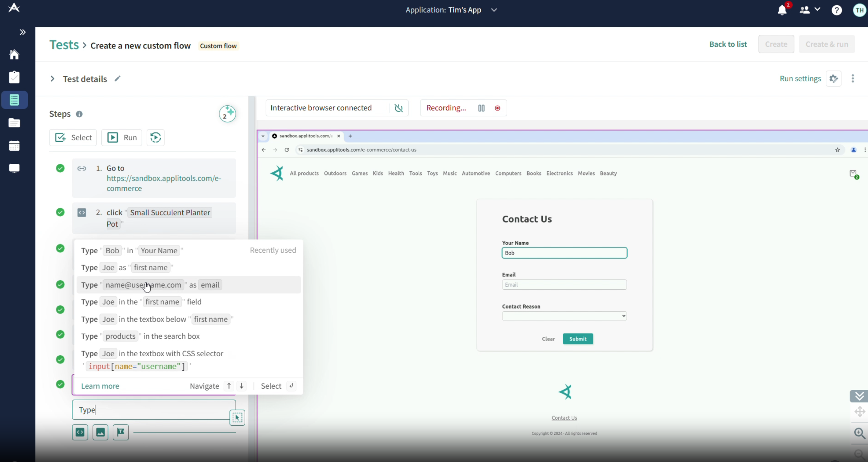This screenshot has width=868, height=462.
Task: Disconnect the interactive browser toggle
Action: [398, 108]
